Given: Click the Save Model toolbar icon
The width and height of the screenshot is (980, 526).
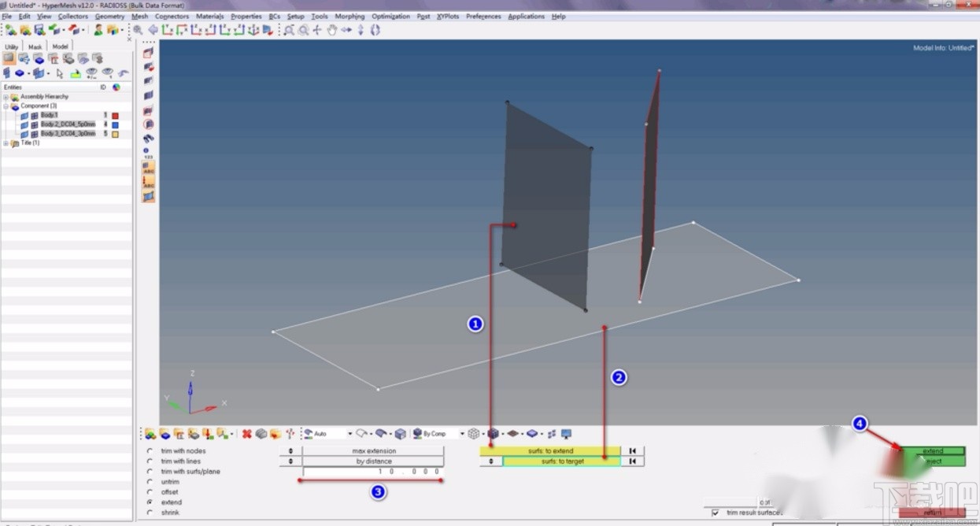Looking at the screenshot, I should 39,30.
